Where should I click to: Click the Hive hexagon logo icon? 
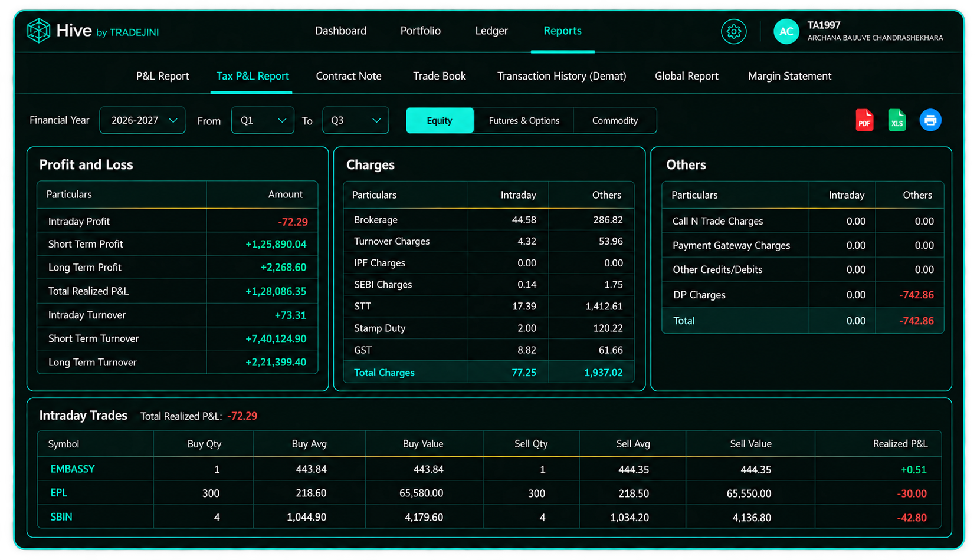pos(38,31)
